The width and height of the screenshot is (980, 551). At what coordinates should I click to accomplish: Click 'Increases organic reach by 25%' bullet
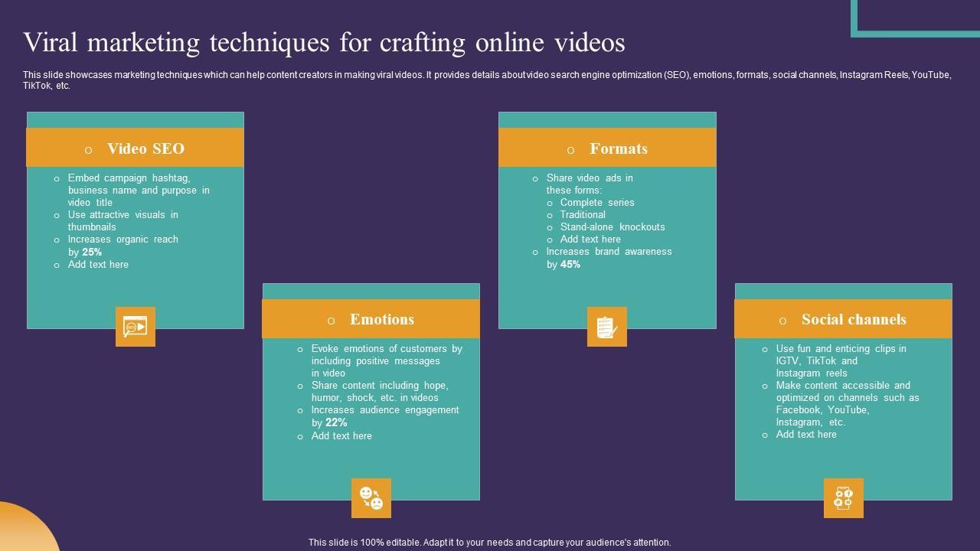[x=122, y=246]
